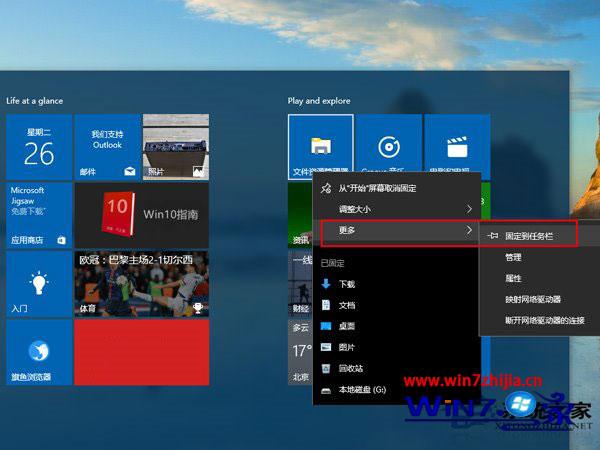Open the sports news tile 体育
The height and width of the screenshot is (450, 600).
pyautogui.click(x=142, y=284)
